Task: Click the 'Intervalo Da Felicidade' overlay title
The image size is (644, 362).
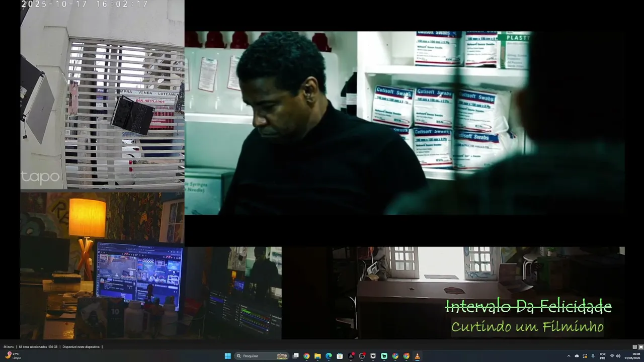Action: point(528,307)
